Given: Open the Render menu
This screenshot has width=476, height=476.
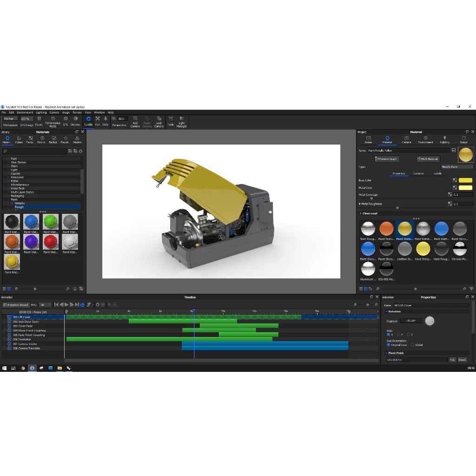Looking at the screenshot, I should 77,112.
